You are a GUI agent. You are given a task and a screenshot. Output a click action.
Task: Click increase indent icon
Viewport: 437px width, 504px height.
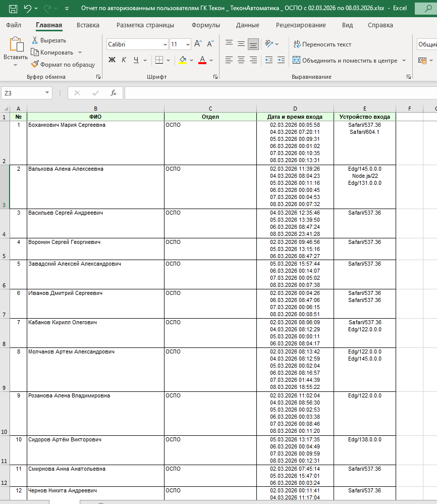281,60
